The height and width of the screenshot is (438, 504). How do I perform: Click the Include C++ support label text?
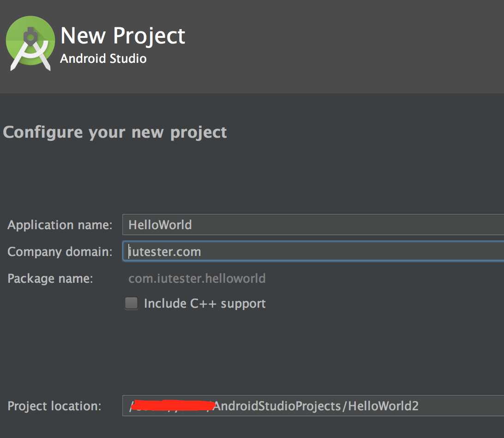(x=205, y=304)
